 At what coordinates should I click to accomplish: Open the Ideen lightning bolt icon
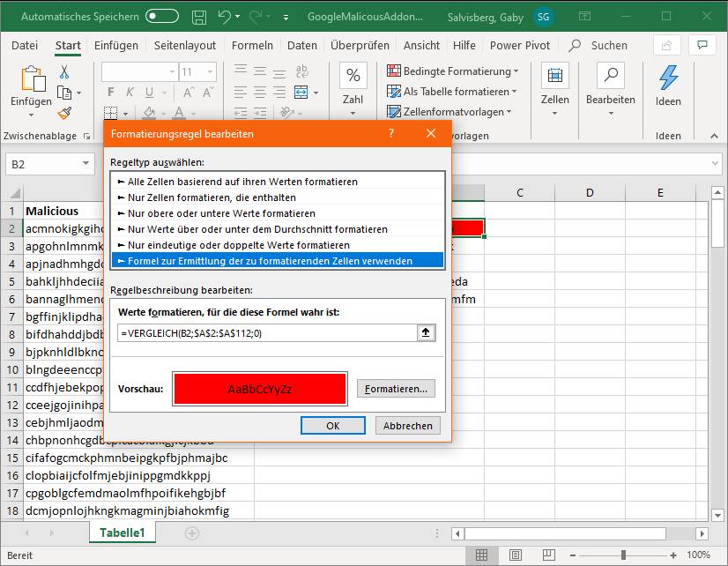click(x=668, y=79)
